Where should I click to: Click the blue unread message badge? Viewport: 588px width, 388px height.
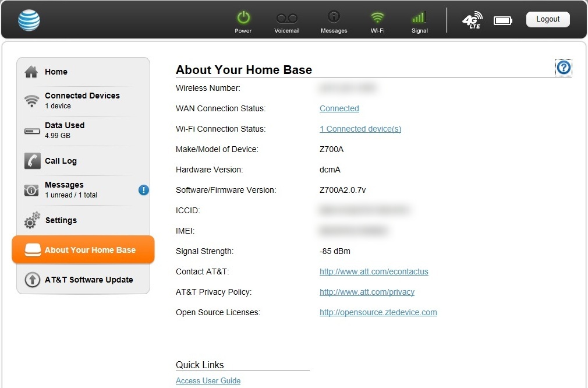tap(143, 190)
